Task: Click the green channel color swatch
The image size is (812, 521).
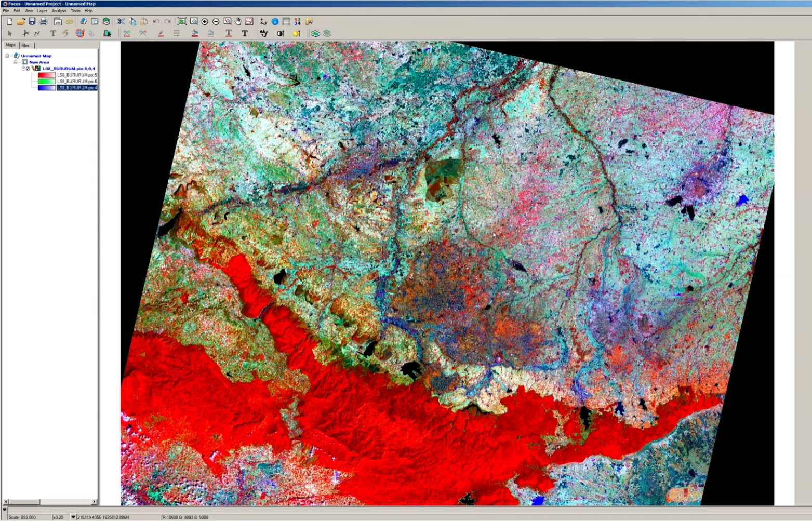Action: point(46,82)
